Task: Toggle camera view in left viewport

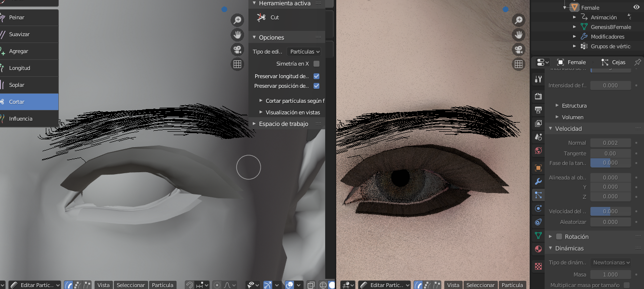Action: [237, 49]
